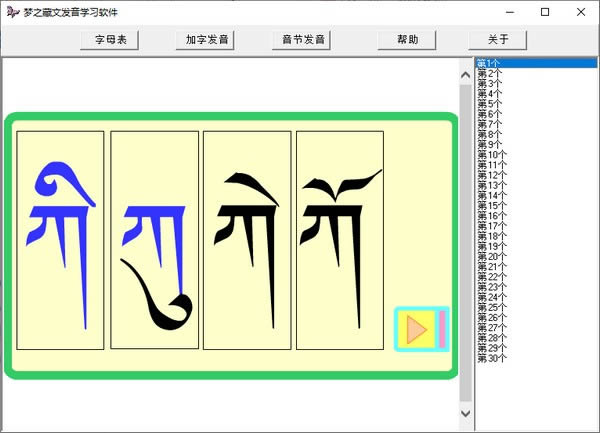This screenshot has width=600, height=433.
Task: Switch to 音节发音 syllable pronunciation
Action: click(x=302, y=40)
